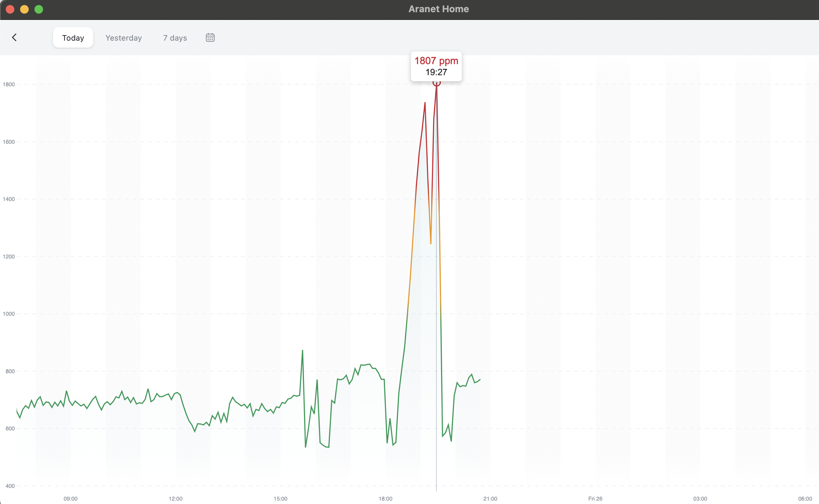819x504 pixels.
Task: Show the 7 days view
Action: pyautogui.click(x=175, y=38)
